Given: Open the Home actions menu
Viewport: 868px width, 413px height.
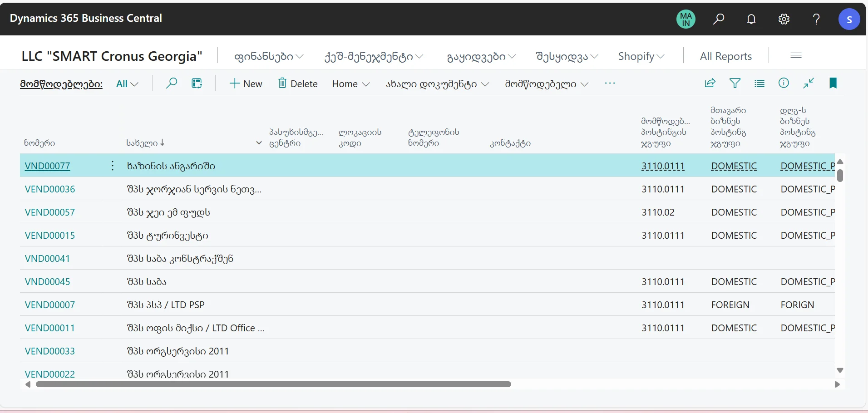Looking at the screenshot, I should tap(350, 84).
